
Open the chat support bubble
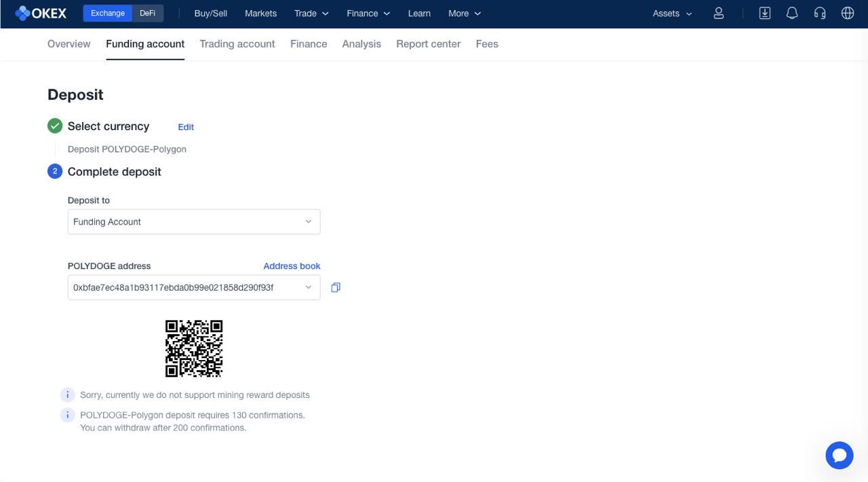[840, 456]
